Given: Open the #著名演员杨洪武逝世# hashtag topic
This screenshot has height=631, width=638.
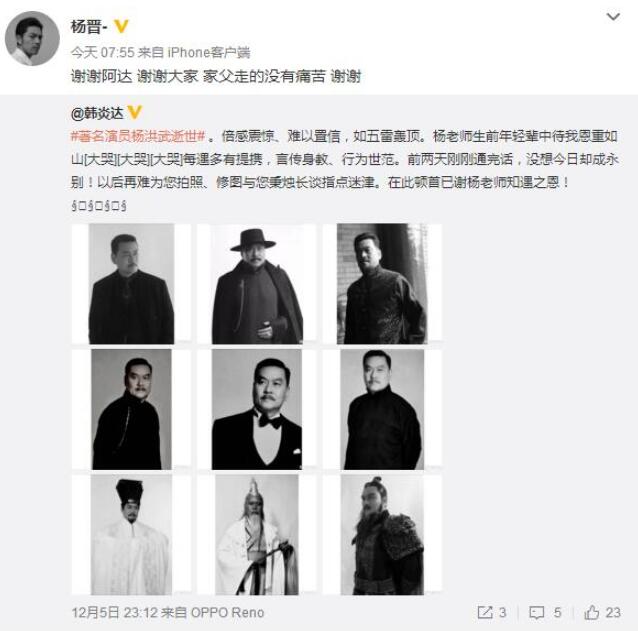Looking at the screenshot, I should (x=138, y=136).
